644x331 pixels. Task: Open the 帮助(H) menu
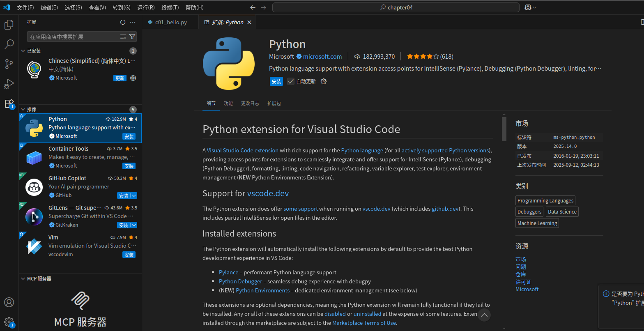[x=194, y=7]
